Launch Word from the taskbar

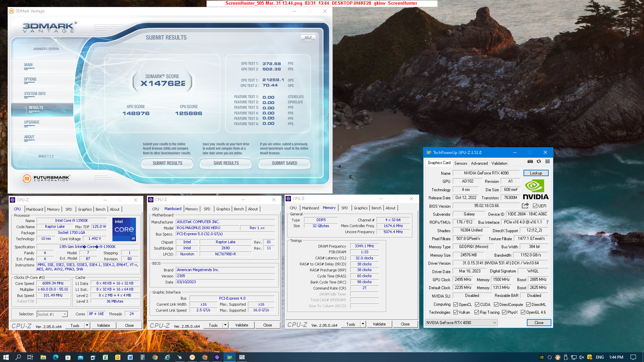[x=130, y=357]
